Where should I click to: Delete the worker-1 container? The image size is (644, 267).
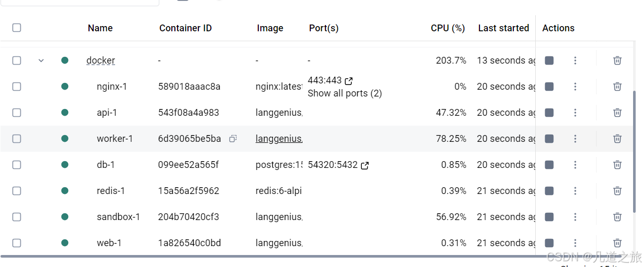(617, 139)
